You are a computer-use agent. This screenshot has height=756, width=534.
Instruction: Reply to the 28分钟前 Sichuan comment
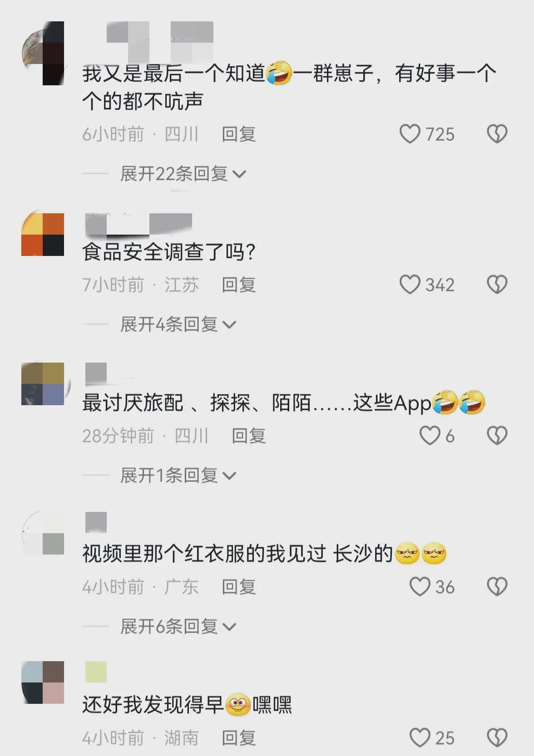click(x=249, y=436)
